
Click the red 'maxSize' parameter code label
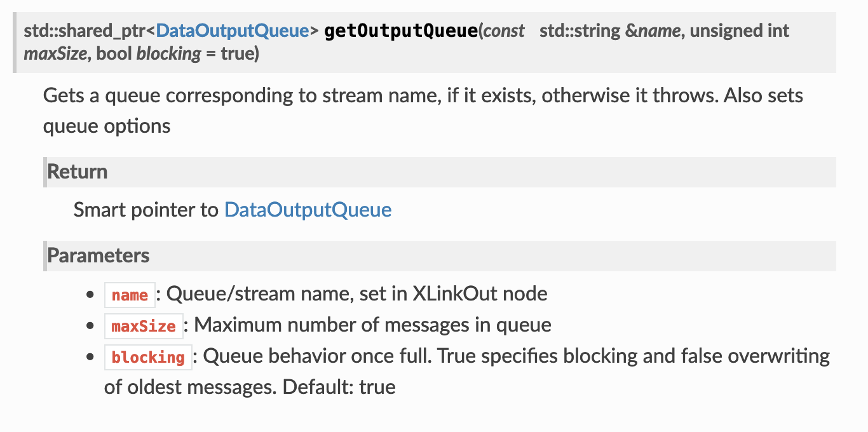tap(143, 326)
